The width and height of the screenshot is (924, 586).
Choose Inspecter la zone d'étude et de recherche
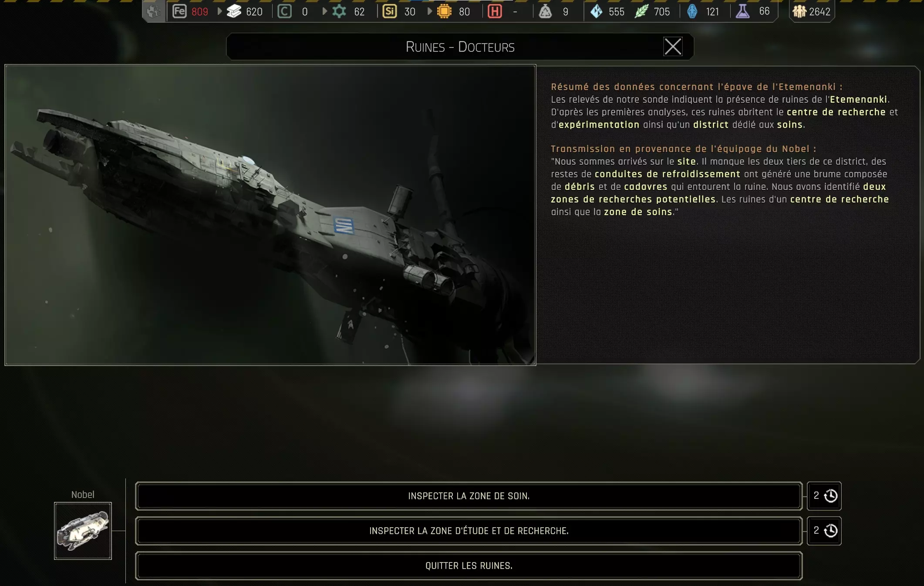(469, 531)
